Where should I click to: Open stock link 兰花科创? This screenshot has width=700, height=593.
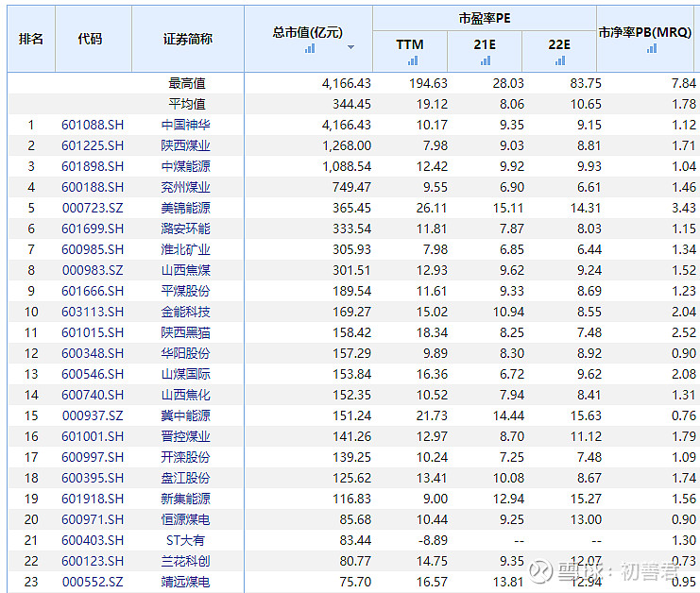186,561
